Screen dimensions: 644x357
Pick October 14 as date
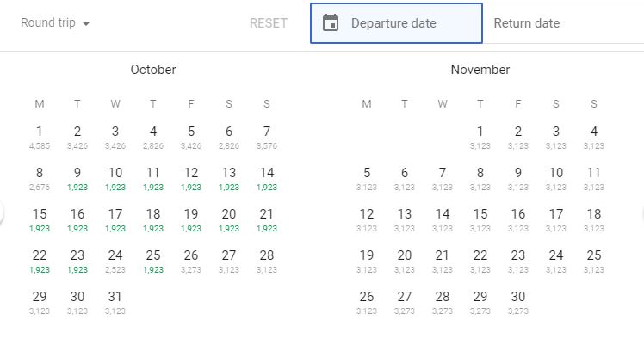[x=267, y=177]
